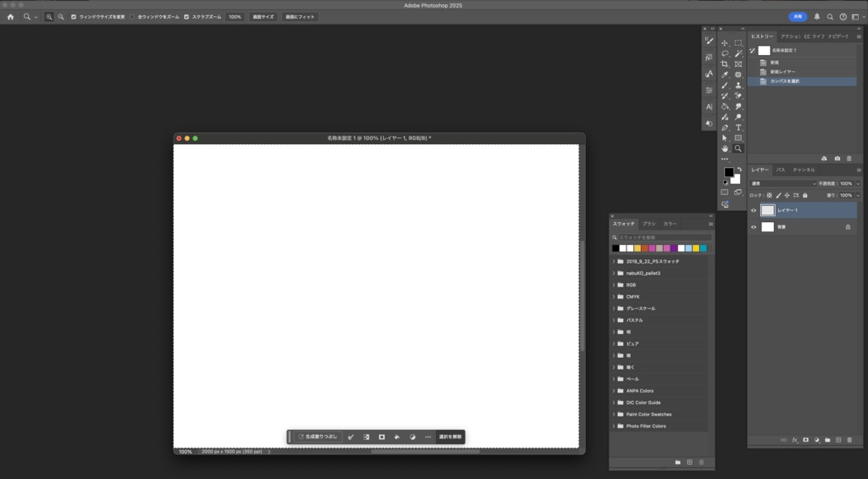
Task: Switch to the パス tab
Action: coord(781,170)
